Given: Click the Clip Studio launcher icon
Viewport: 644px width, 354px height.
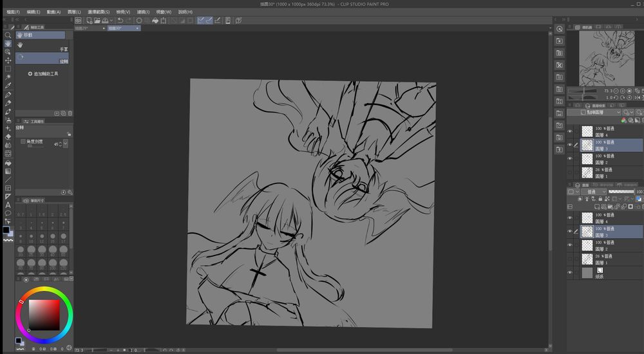Looking at the screenshot, I should (x=78, y=20).
